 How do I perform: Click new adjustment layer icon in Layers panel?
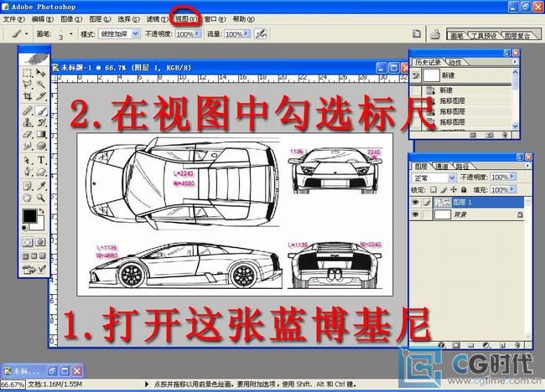[486, 345]
